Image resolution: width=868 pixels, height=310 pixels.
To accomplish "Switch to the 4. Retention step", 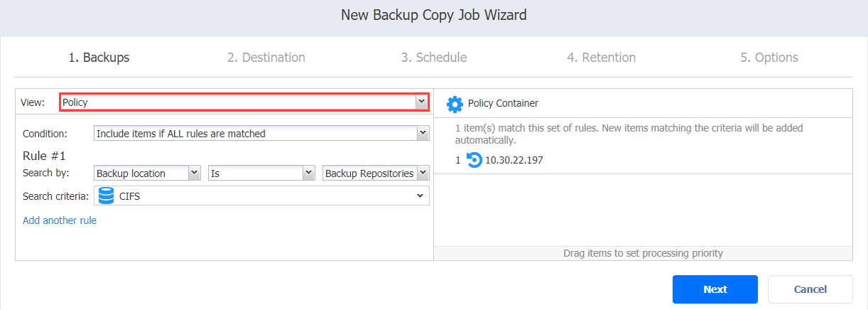I will pos(602,58).
